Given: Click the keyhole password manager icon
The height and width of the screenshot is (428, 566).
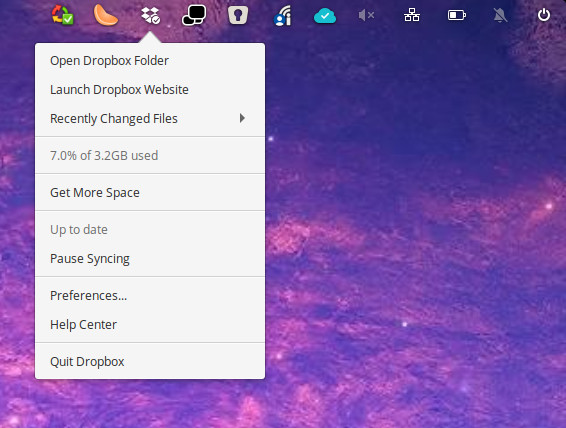Looking at the screenshot, I should (238, 15).
